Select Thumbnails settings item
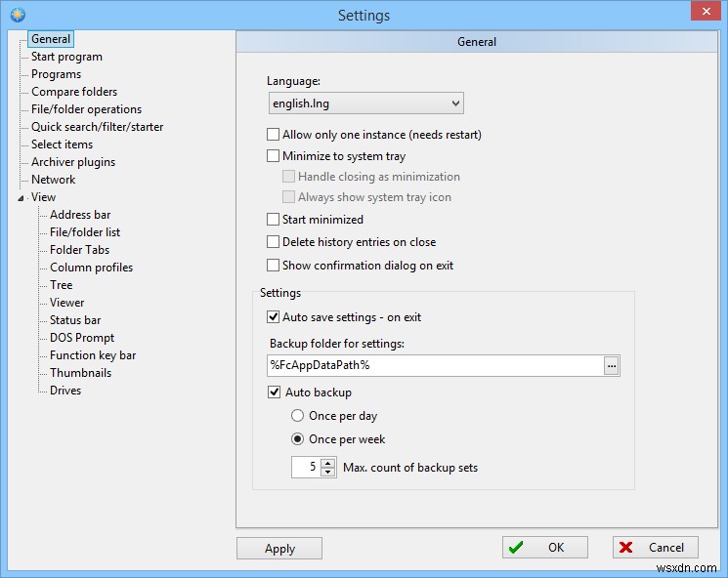Screen dimensions: 728x578 click(81, 373)
